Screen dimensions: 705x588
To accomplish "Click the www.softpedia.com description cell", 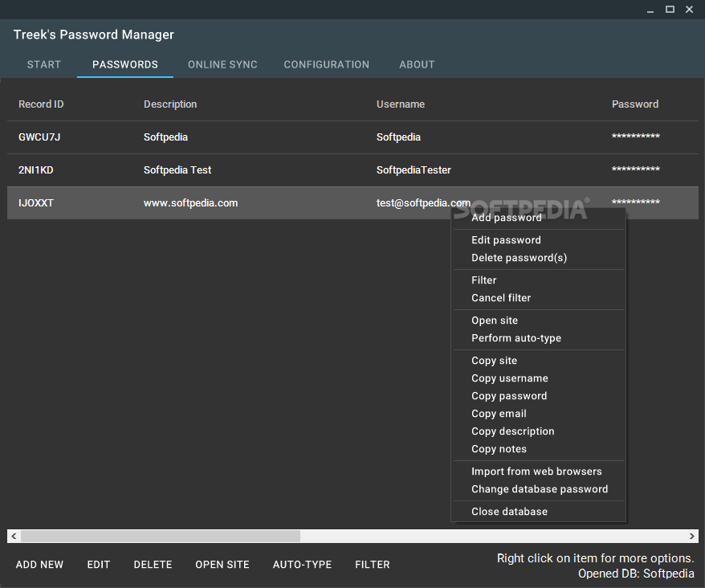I will coord(190,203).
